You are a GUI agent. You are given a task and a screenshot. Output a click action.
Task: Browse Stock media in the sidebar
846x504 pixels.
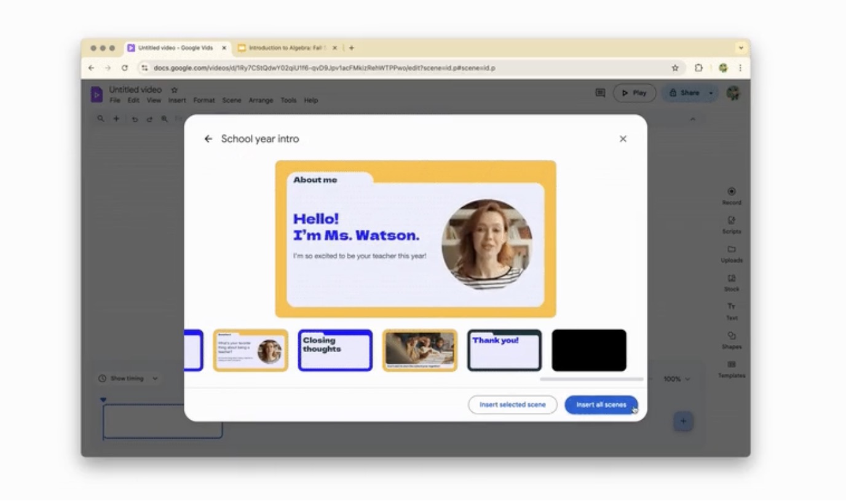(731, 281)
